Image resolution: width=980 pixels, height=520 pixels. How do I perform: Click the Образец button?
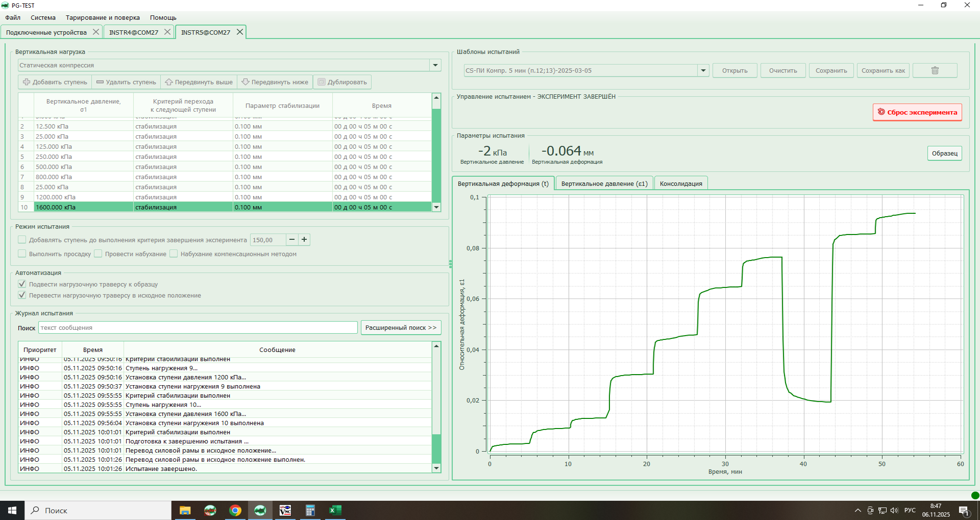[x=944, y=153]
